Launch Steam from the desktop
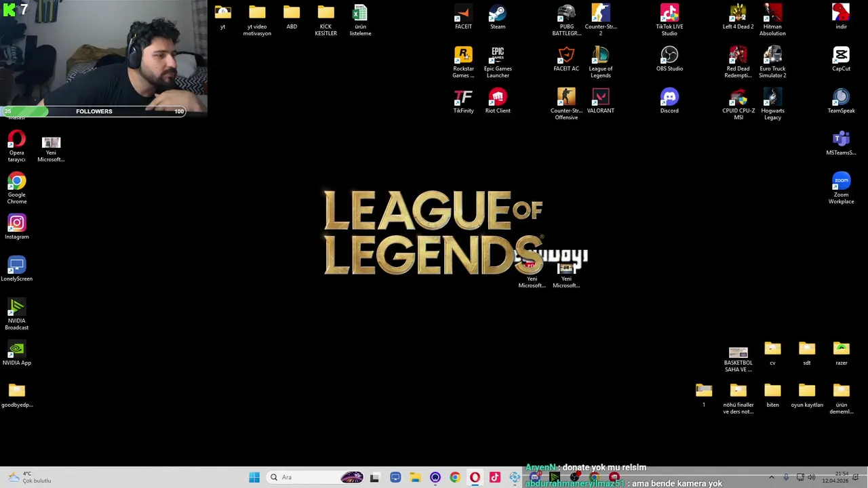868x488 pixels. (498, 18)
